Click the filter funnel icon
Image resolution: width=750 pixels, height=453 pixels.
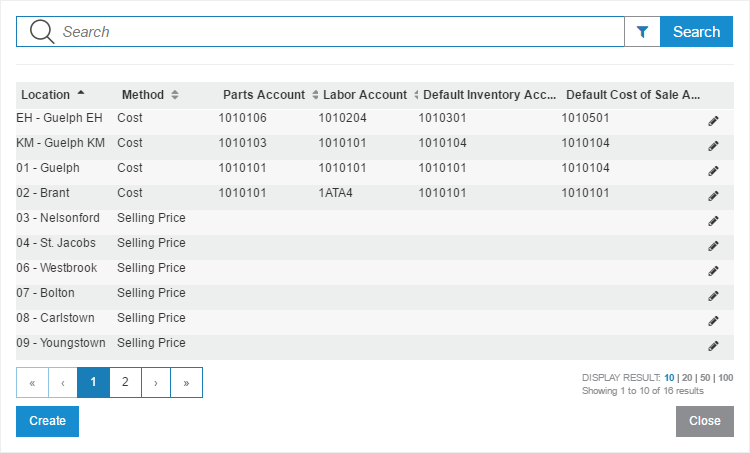click(642, 32)
